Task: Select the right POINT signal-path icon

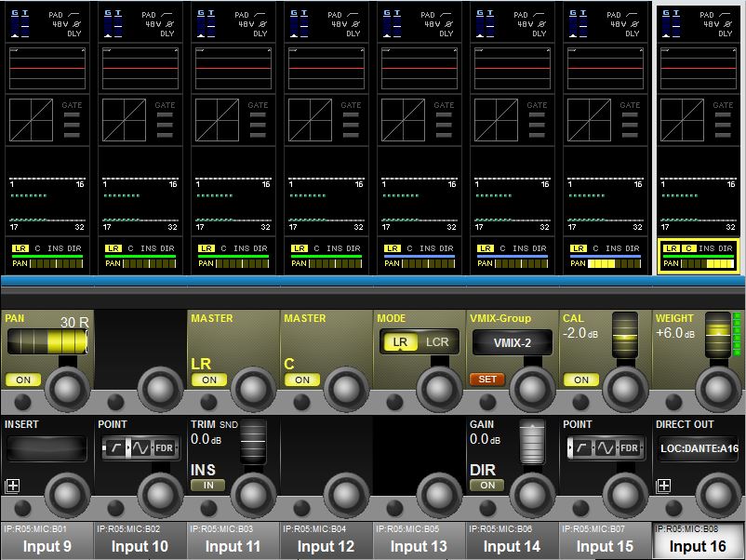Action: 605,448
